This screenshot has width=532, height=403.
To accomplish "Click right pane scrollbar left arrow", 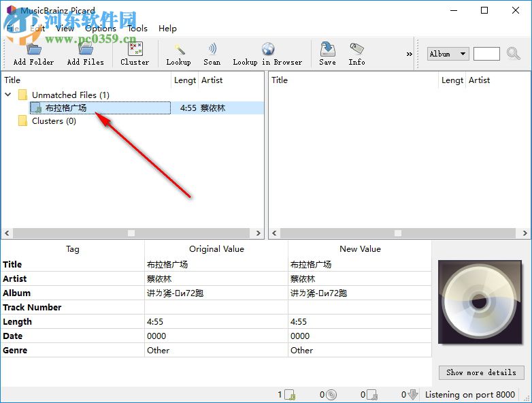I will pyautogui.click(x=274, y=233).
